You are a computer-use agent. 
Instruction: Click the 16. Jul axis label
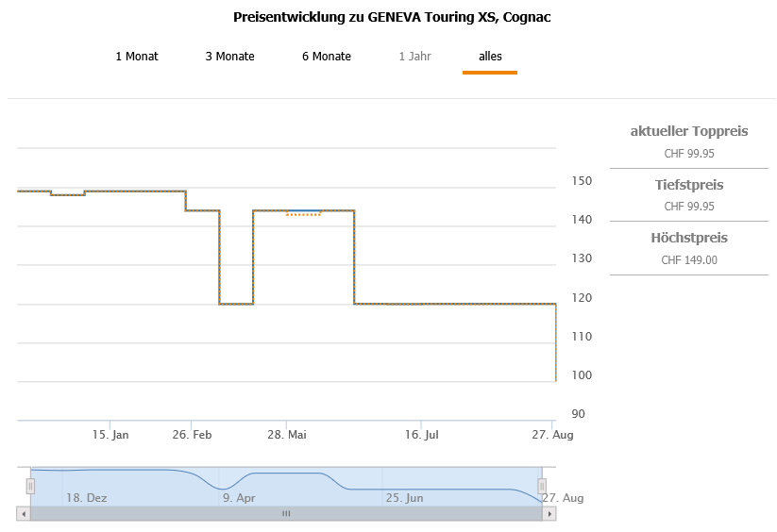click(421, 435)
